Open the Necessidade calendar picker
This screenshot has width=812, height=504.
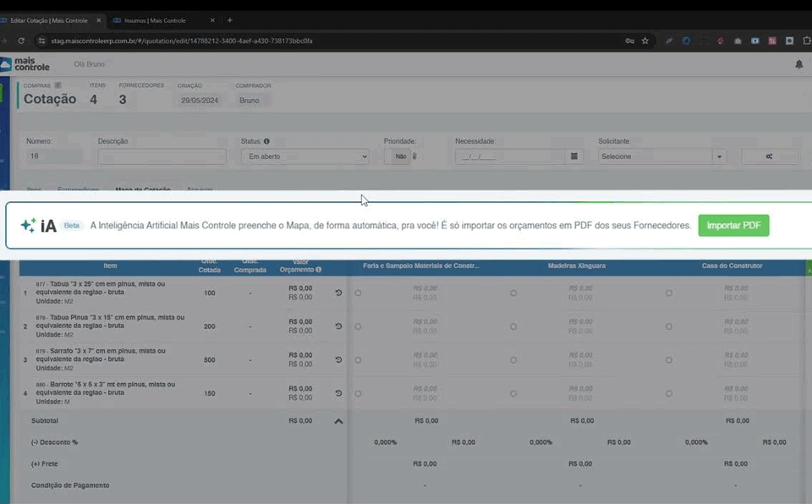(x=574, y=156)
